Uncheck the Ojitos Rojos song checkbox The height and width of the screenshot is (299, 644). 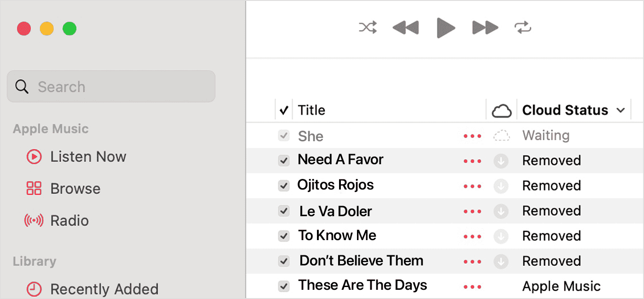(x=284, y=185)
